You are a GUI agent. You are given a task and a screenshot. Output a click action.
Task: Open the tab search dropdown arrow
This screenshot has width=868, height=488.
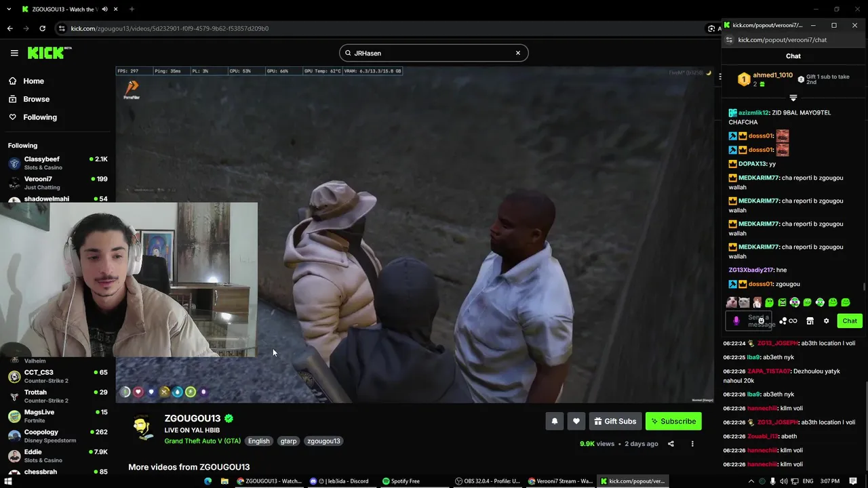click(8, 9)
